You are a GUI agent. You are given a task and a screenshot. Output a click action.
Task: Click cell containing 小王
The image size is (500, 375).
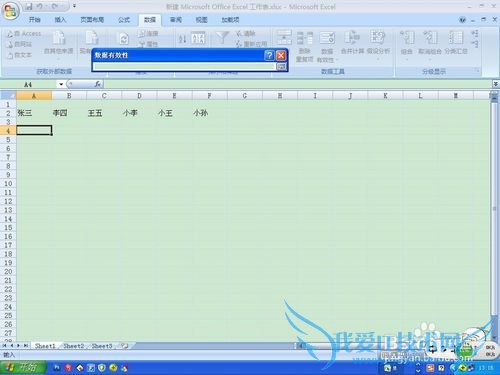tap(174, 113)
